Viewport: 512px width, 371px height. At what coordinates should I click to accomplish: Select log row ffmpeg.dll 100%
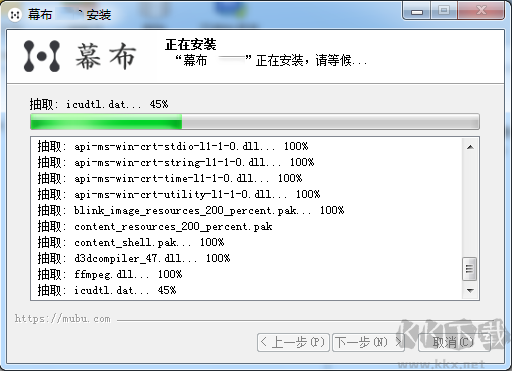coord(110,274)
